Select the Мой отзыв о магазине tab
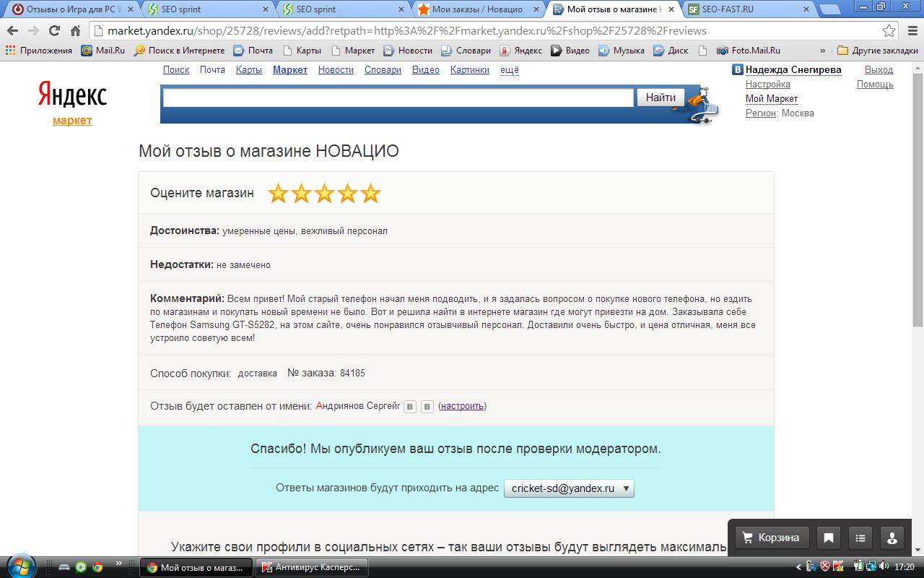This screenshot has height=578, width=924. click(612, 9)
